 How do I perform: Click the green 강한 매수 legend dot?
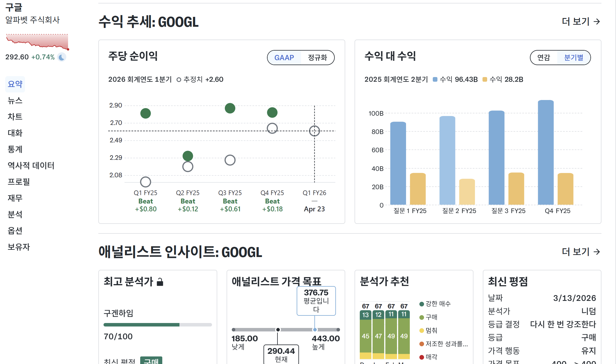pos(421,304)
